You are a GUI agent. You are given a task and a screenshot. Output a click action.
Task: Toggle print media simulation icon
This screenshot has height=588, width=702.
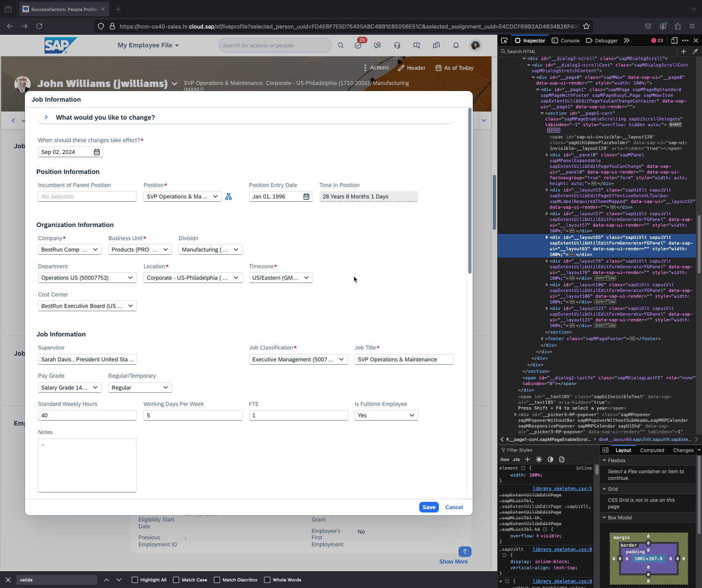click(562, 459)
